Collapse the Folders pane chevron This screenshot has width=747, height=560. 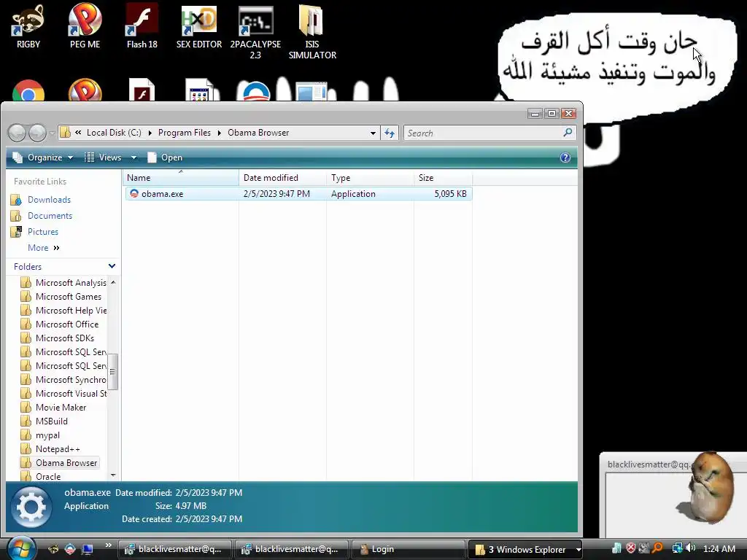pos(112,266)
